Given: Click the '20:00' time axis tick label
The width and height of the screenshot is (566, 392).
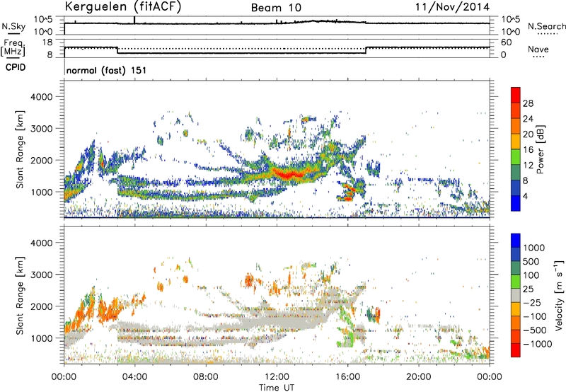Looking at the screenshot, I should pos(419,377).
